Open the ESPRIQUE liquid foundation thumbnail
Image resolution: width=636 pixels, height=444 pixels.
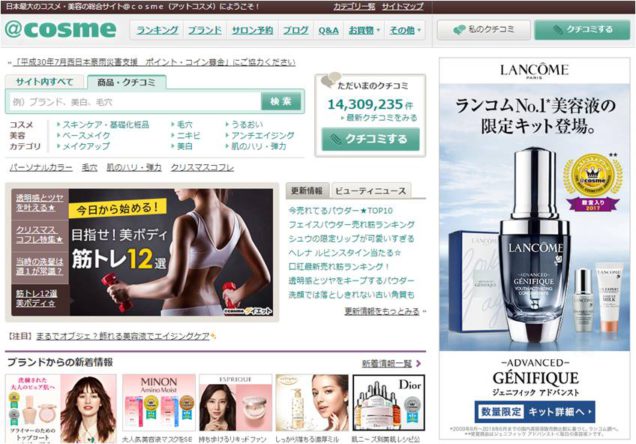(x=236, y=403)
